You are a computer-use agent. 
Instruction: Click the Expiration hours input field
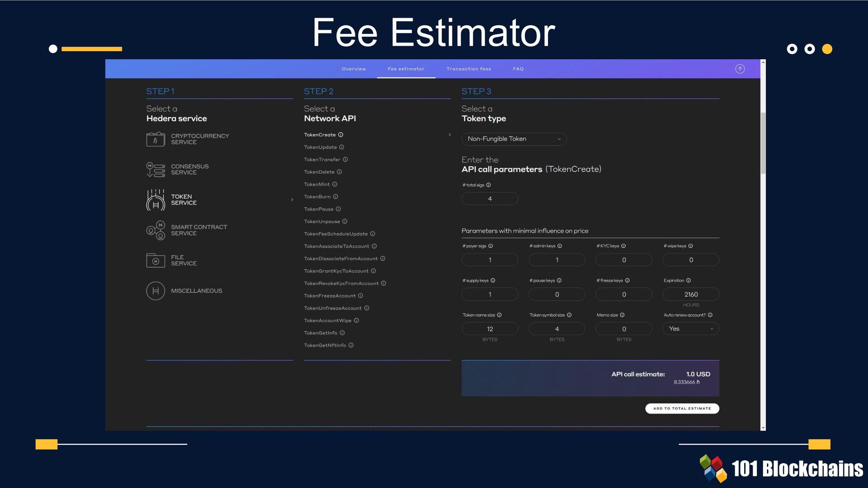pos(690,294)
